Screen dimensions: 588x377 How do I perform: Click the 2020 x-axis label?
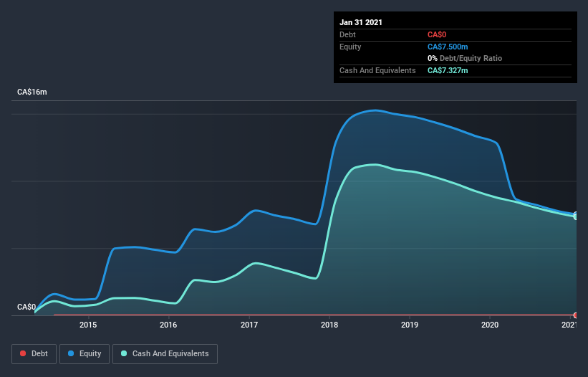click(490, 325)
